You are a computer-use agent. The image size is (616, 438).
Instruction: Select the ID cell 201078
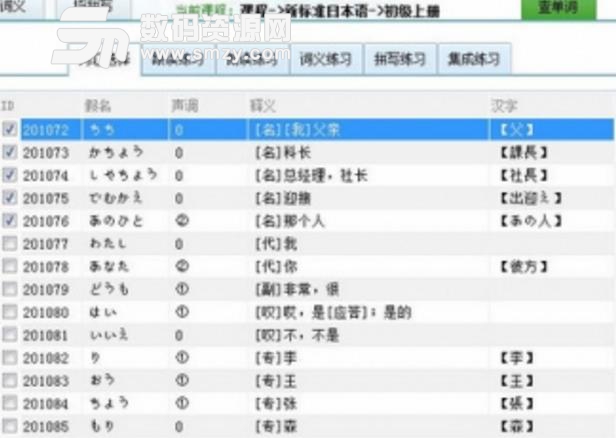[46, 267]
